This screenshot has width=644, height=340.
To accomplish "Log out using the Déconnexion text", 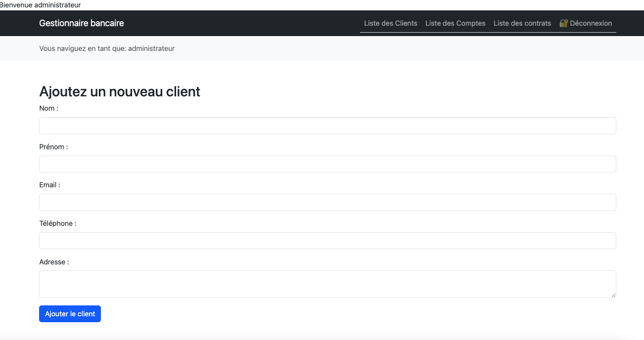I will (x=591, y=23).
